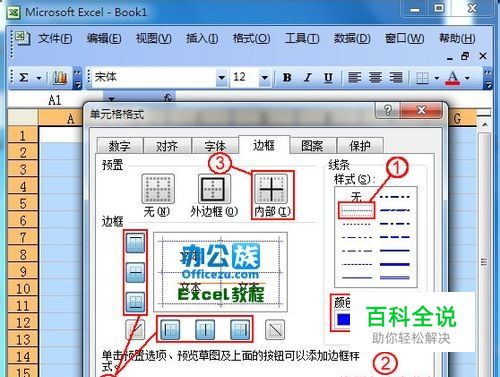500x377 pixels.
Task: Select the double line style
Action: pos(395,278)
